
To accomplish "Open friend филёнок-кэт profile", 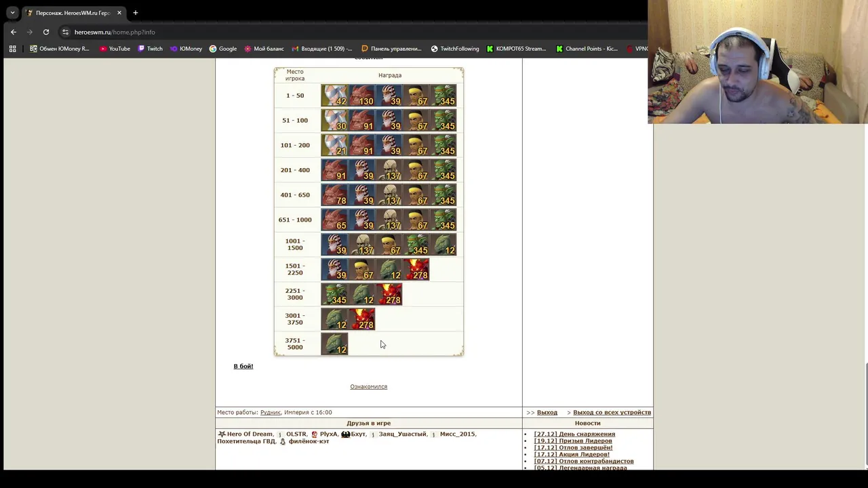I will point(309,441).
